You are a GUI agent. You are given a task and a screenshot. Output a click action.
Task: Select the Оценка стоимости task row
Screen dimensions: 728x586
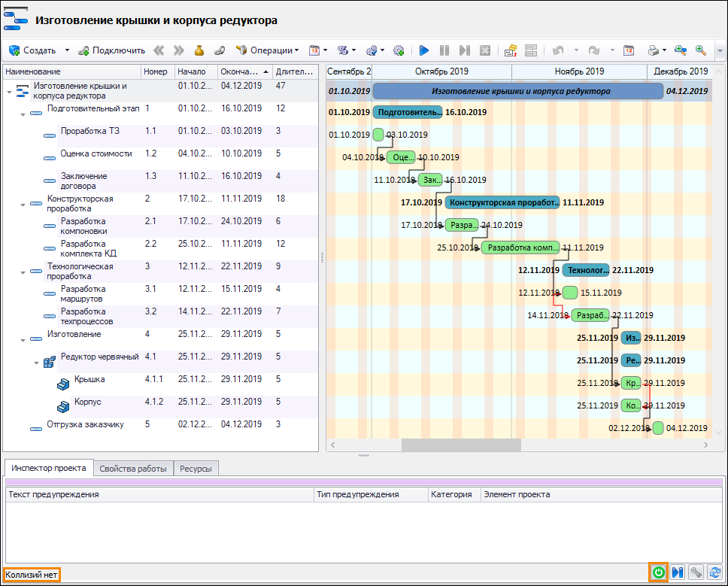(96, 153)
